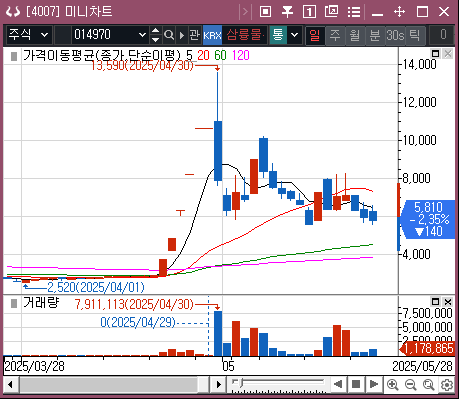
Task: Click the arrow icon left of the title bar icons
Action: pyautogui.click(x=245, y=12)
